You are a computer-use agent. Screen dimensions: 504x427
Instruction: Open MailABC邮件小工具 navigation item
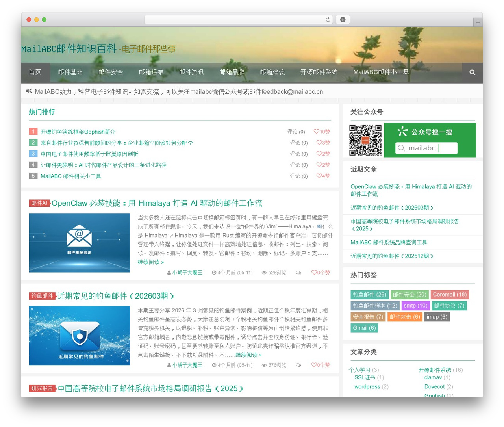click(381, 72)
